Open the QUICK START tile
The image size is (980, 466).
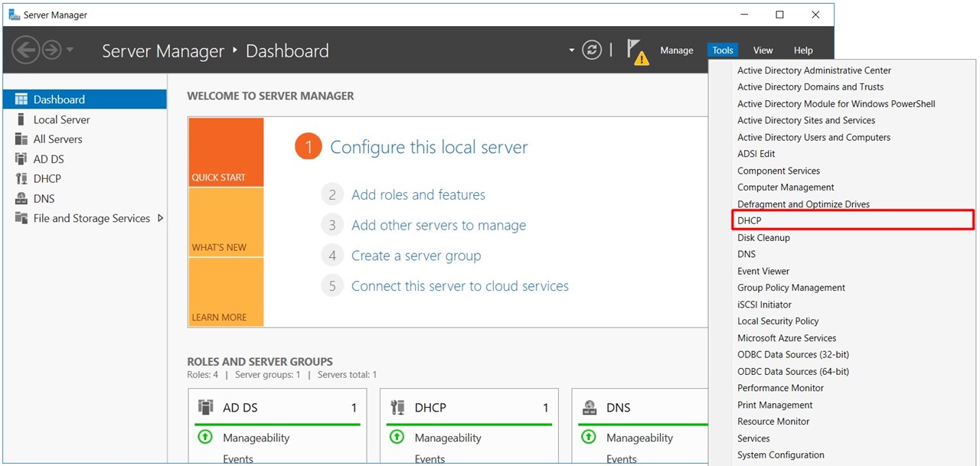coord(226,152)
